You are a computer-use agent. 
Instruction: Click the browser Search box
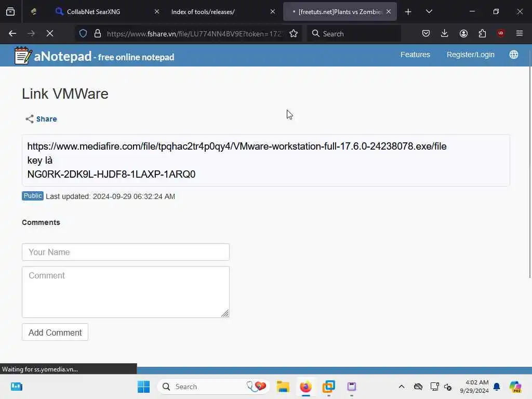(x=354, y=34)
